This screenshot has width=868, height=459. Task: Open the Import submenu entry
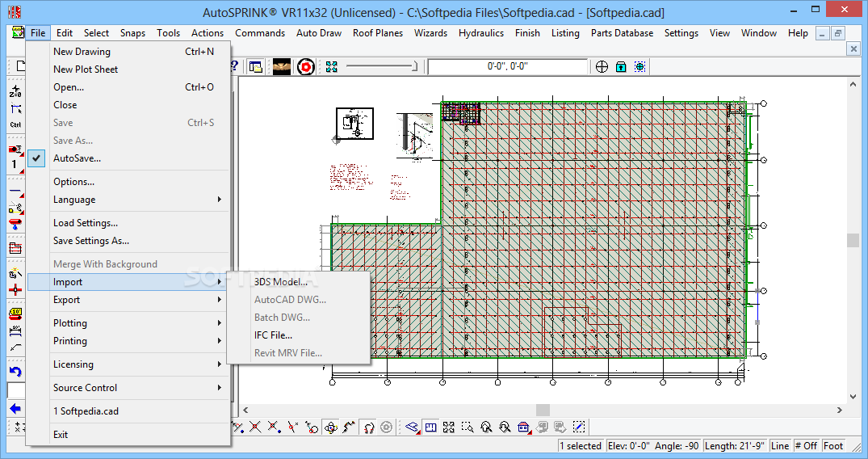click(128, 281)
